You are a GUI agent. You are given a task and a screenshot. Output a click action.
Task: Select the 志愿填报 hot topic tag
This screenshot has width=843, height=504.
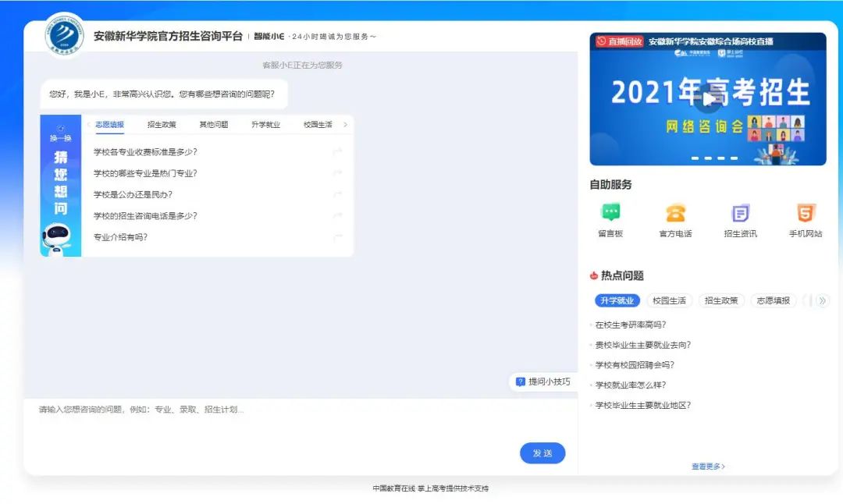tap(774, 300)
